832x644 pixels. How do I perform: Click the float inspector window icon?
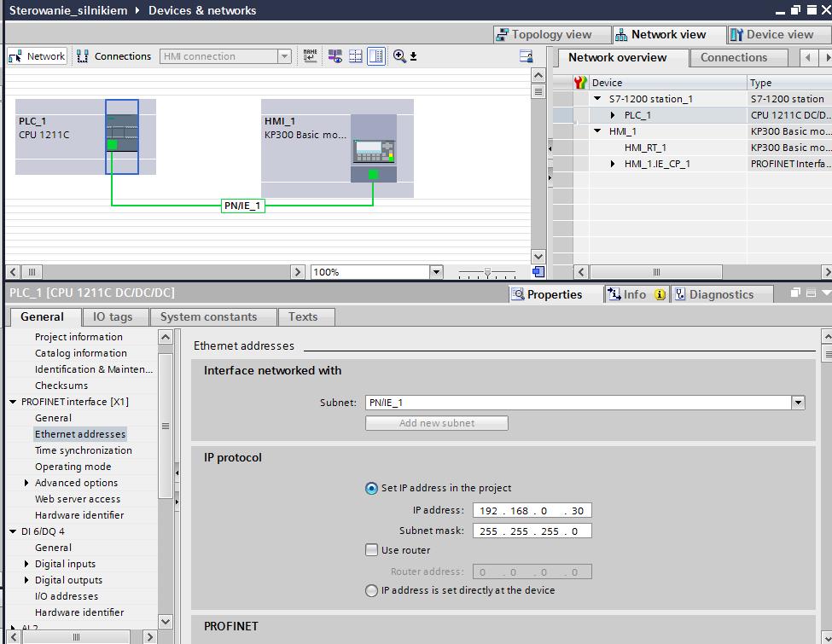click(x=794, y=293)
